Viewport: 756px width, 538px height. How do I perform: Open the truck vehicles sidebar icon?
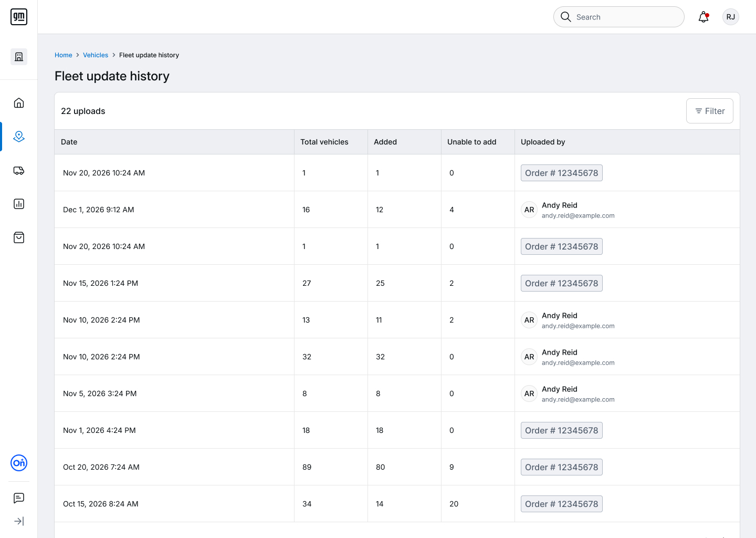19,170
